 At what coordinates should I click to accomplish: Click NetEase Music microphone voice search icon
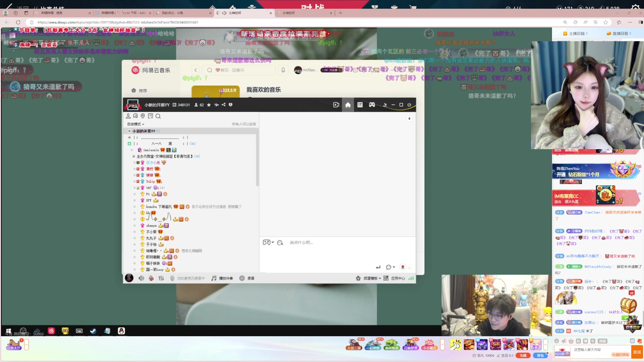coord(283,70)
